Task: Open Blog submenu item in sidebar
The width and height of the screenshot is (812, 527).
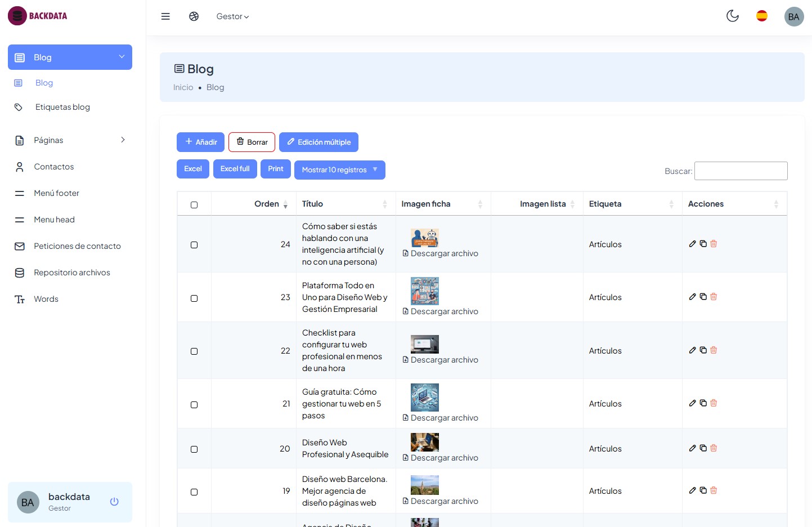Action: 44,83
